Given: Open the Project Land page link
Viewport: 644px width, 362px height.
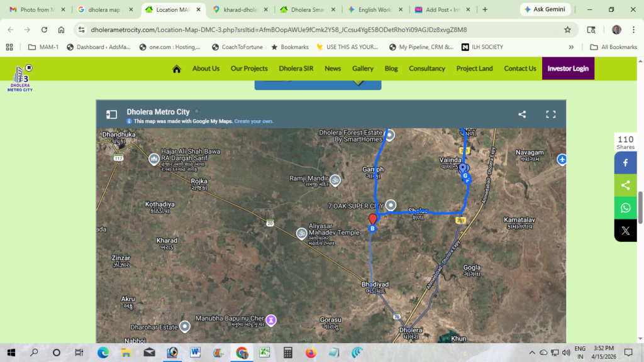Looking at the screenshot, I should coord(474,69).
